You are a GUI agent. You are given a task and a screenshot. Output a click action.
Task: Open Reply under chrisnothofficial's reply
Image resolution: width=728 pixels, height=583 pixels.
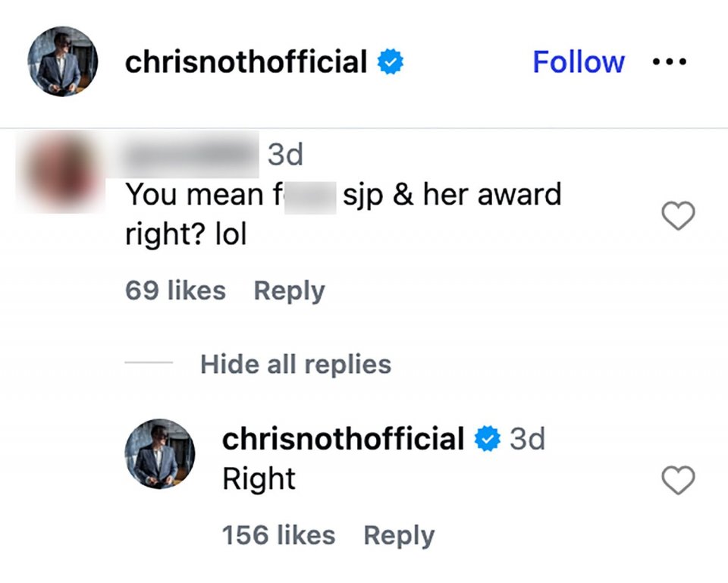tap(399, 534)
